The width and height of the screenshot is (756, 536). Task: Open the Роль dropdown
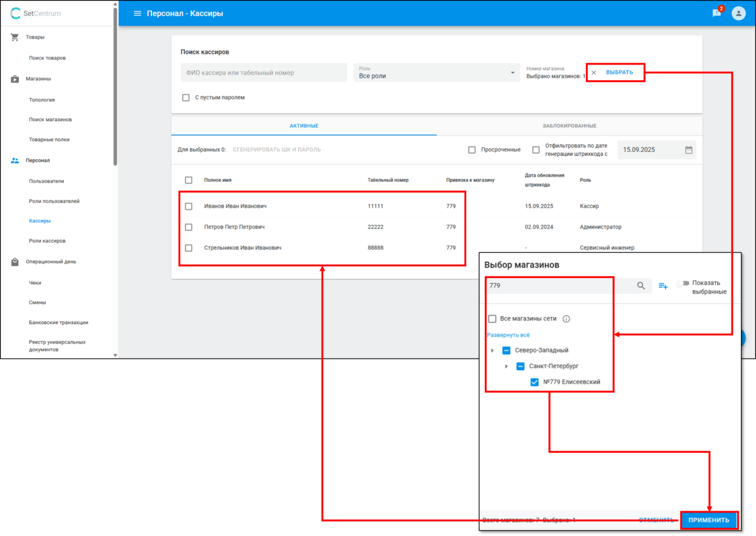tap(436, 73)
